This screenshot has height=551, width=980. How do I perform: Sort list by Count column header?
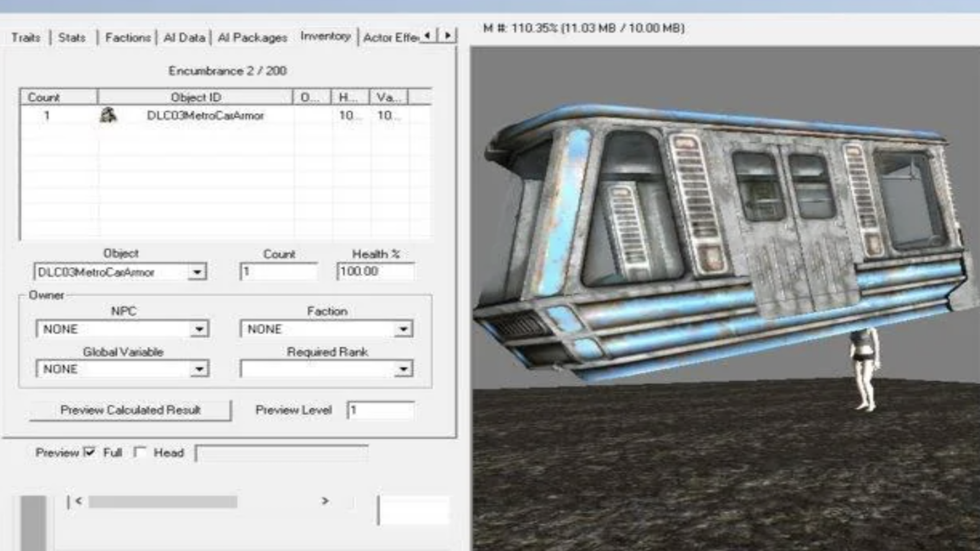coord(59,97)
